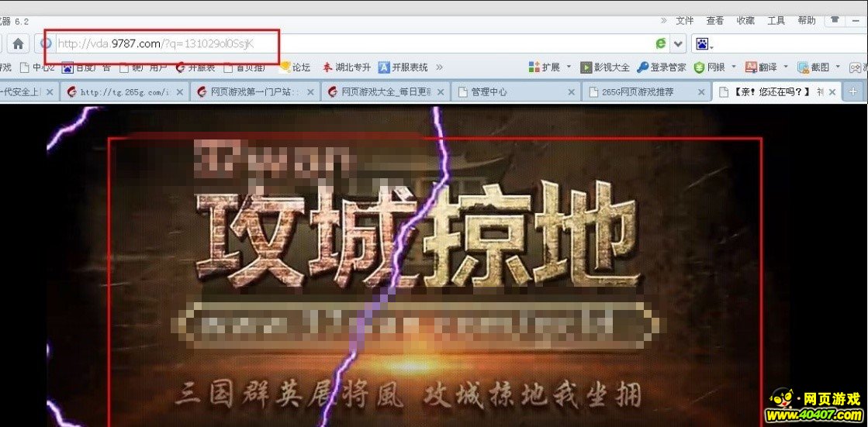Expand hidden menu items with double chevron
This screenshot has height=427, width=868.
663,20
